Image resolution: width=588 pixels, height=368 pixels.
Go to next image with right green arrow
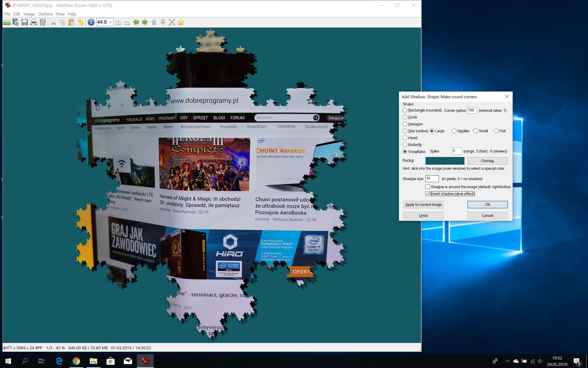(145, 22)
